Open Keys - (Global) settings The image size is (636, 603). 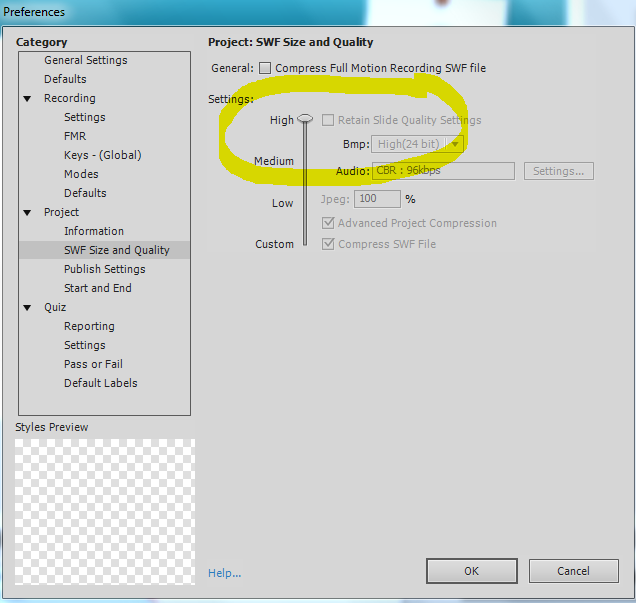tap(102, 155)
